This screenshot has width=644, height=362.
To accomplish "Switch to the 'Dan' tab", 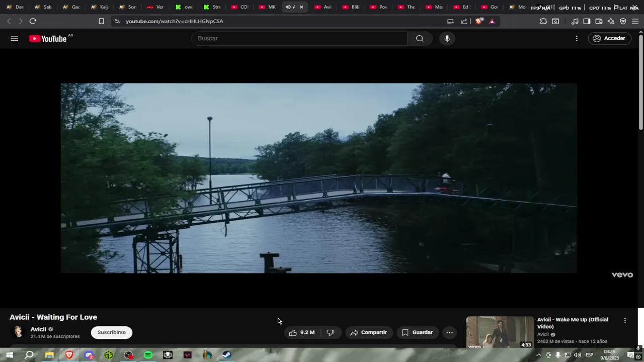I will pos(15,7).
